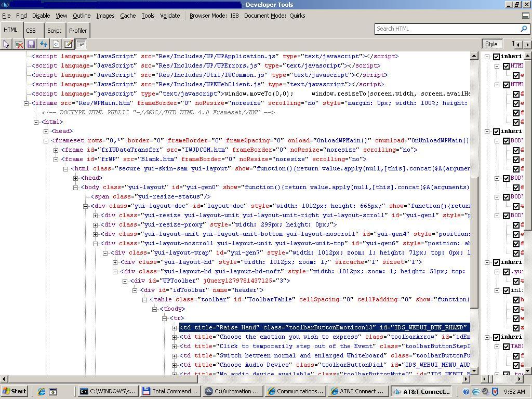Select the div WPToolber row
Viewport: 532px width, 399px height.
click(210, 281)
